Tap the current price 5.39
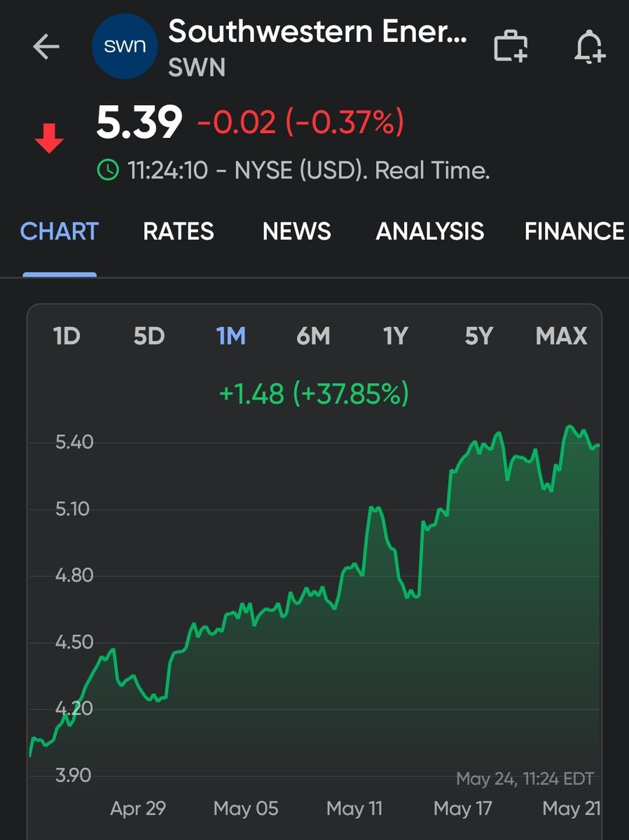 [139, 122]
